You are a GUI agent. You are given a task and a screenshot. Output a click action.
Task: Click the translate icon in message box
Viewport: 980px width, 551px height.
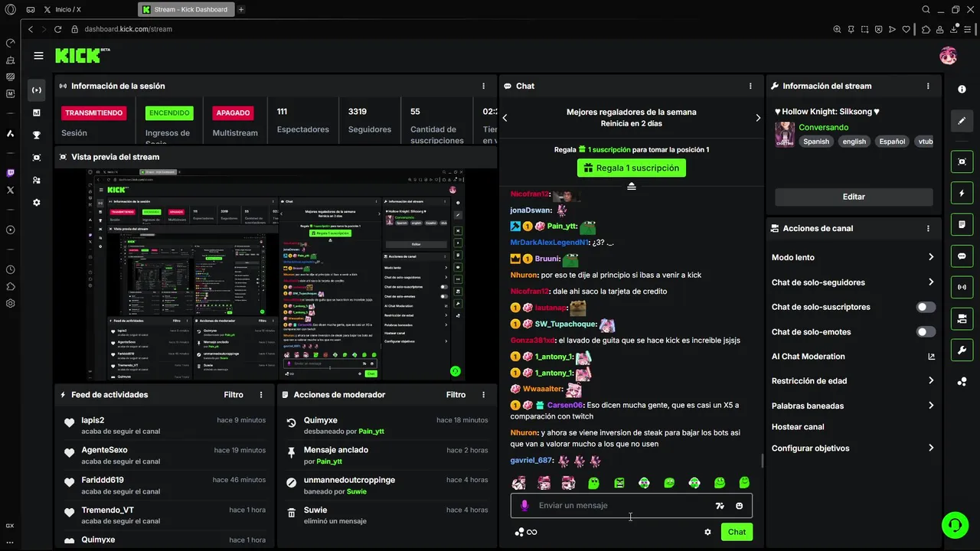click(x=720, y=506)
